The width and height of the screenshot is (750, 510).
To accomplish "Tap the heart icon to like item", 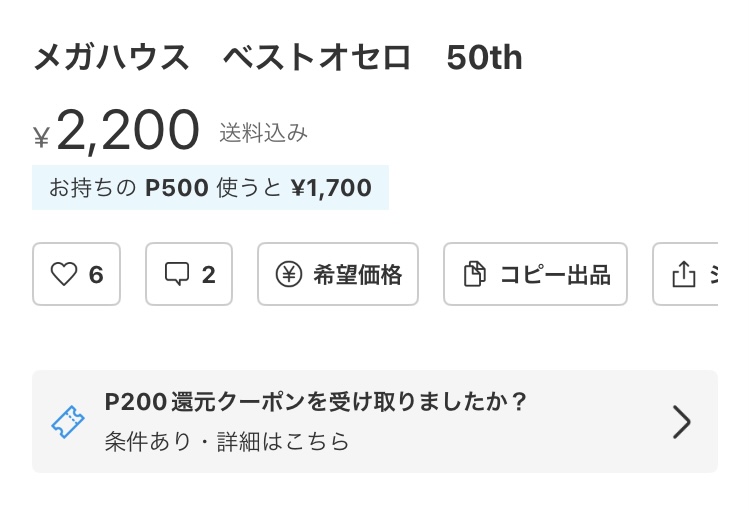I will click(63, 274).
